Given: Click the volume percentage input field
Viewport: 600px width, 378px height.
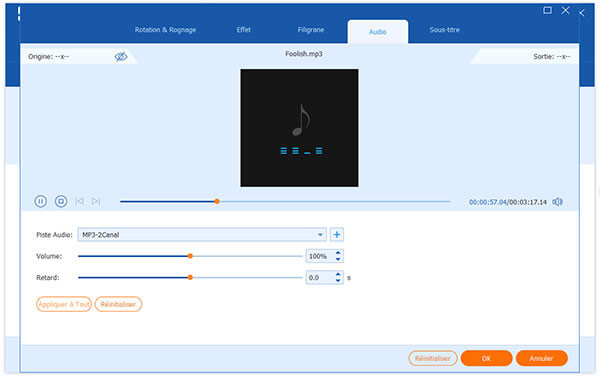Looking at the screenshot, I should click(x=320, y=256).
